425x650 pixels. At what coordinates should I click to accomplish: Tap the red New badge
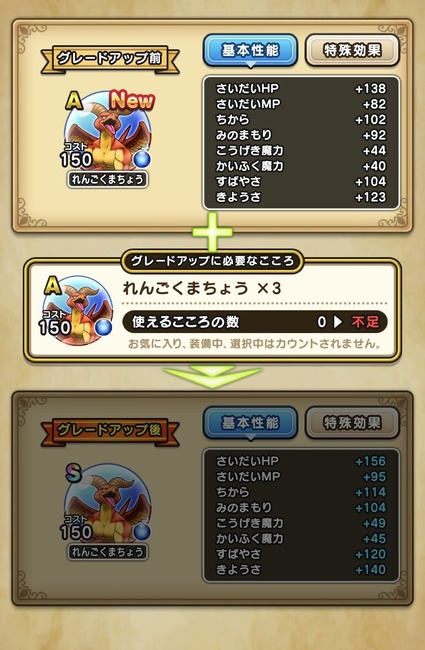click(132, 100)
